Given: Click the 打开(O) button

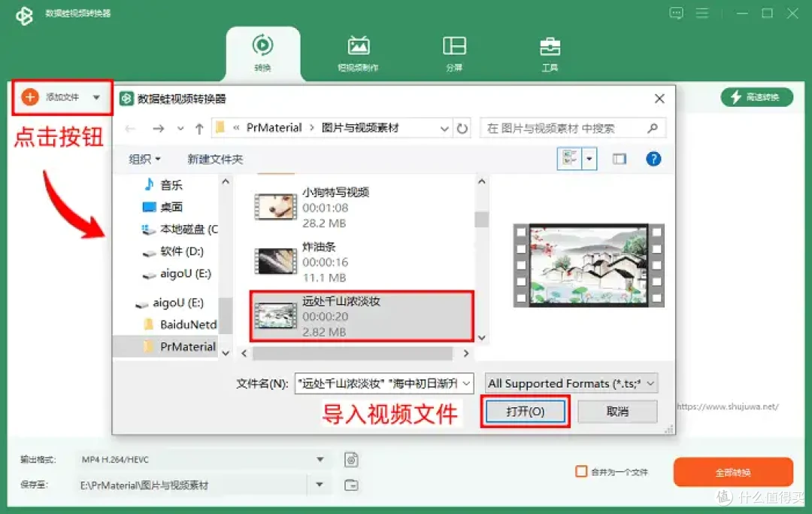Looking at the screenshot, I should [525, 412].
